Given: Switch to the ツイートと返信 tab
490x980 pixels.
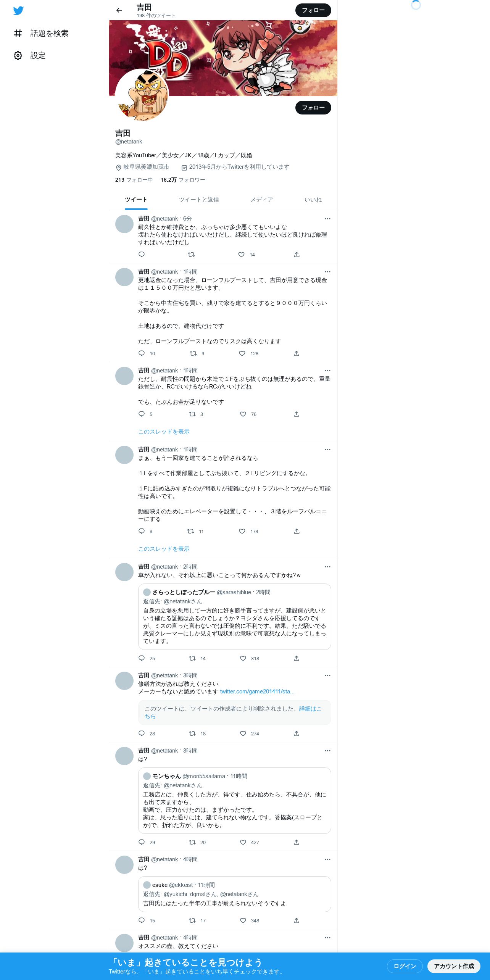Looking at the screenshot, I should 199,200.
